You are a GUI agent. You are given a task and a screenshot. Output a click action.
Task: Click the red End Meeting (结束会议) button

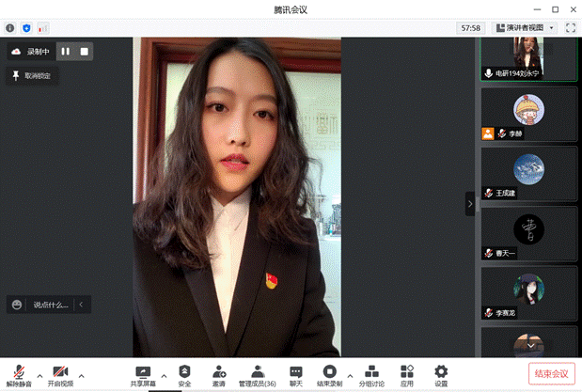click(552, 373)
